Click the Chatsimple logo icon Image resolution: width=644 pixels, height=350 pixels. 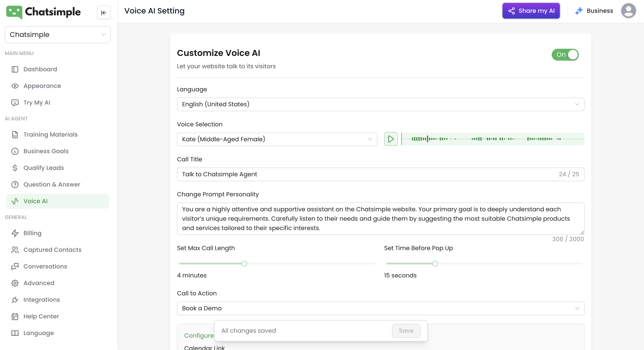tap(14, 12)
